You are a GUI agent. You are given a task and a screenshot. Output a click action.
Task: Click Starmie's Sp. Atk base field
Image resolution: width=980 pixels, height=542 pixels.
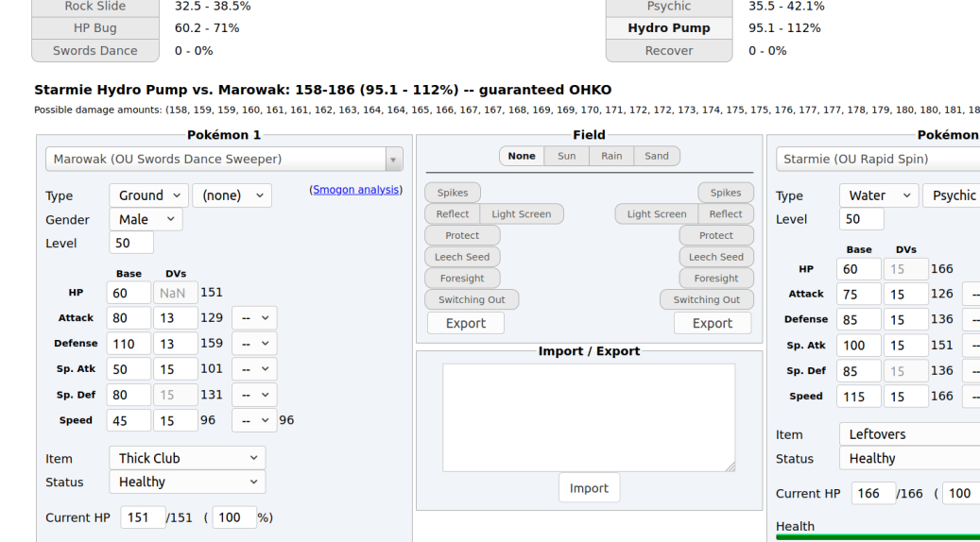(859, 346)
